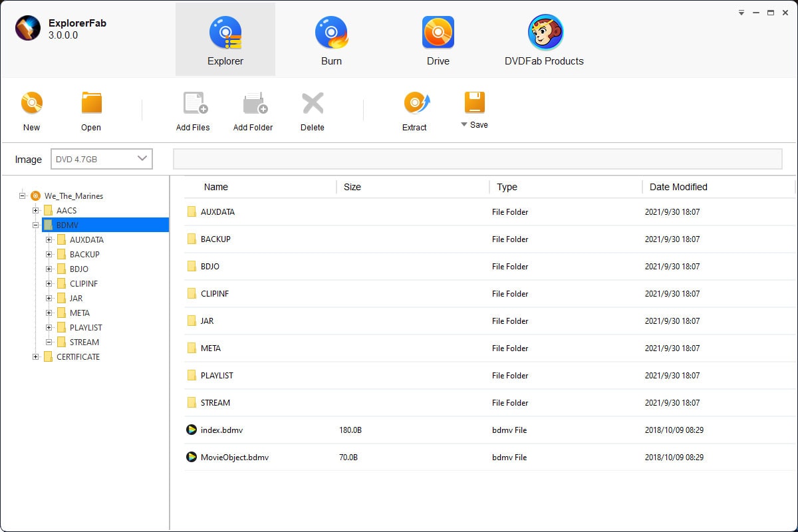
Task: Select the STREAM folder in tree
Action: [x=84, y=342]
